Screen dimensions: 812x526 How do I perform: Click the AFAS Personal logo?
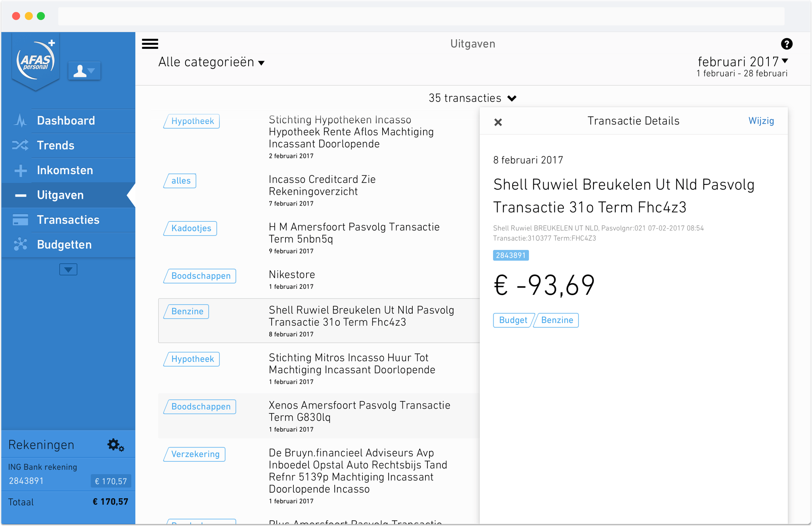coord(36,60)
